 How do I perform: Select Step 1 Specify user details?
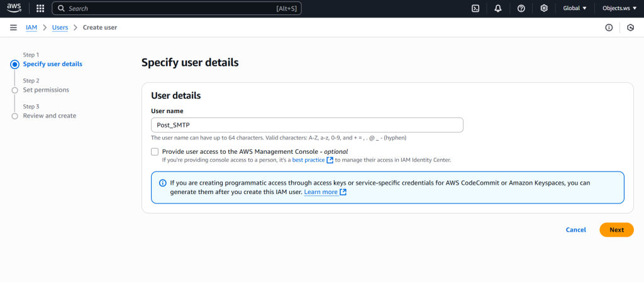pyautogui.click(x=52, y=64)
